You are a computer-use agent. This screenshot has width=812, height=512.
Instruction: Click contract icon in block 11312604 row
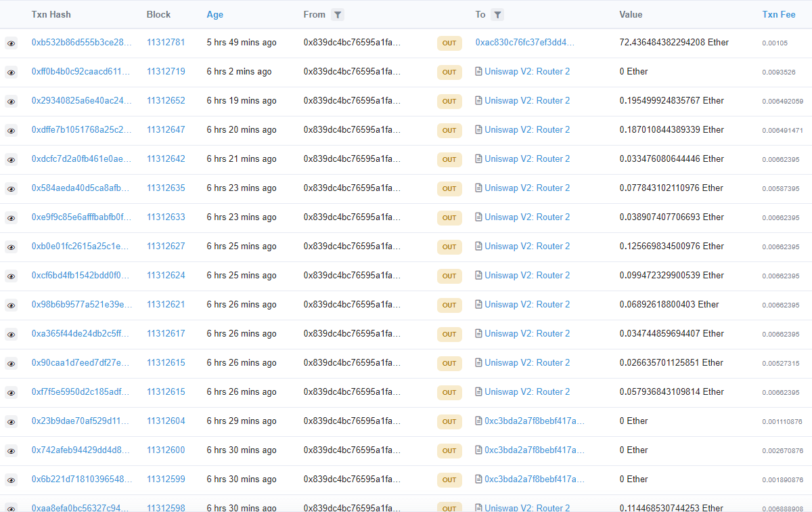click(x=478, y=421)
